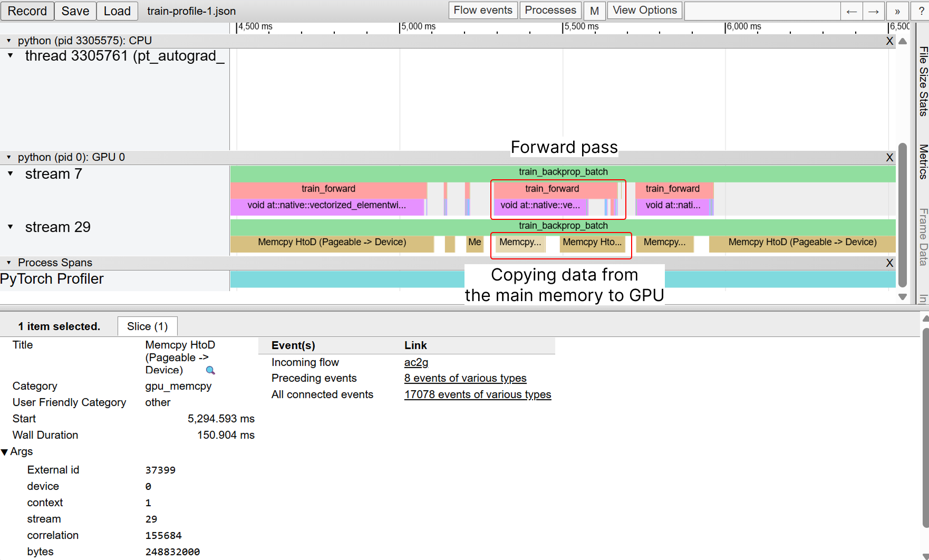Click the timeline vertical scrollbar thumb

903,215
